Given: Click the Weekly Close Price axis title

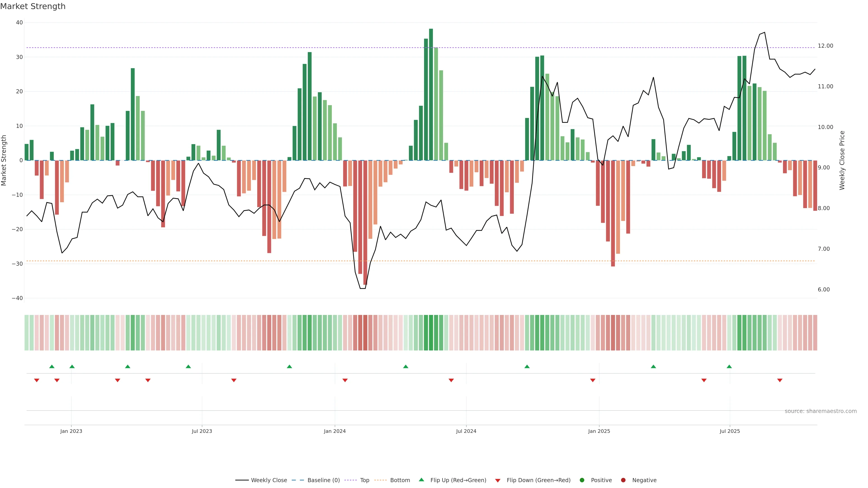Looking at the screenshot, I should (x=842, y=160).
